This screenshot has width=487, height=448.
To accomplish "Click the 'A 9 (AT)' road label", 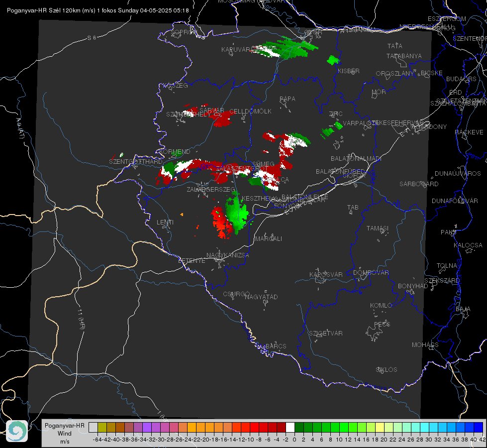I will pos(19,128).
